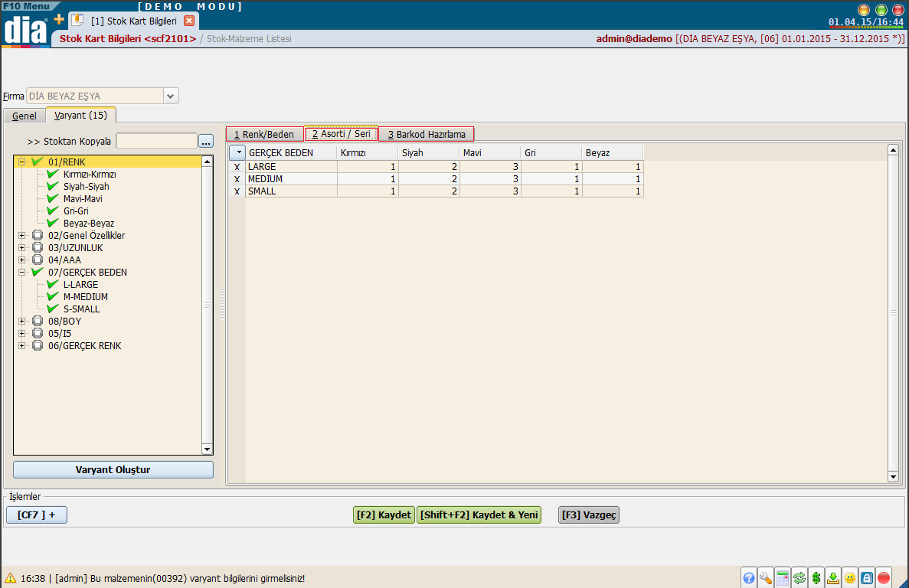Open the Firma dropdown

point(171,96)
